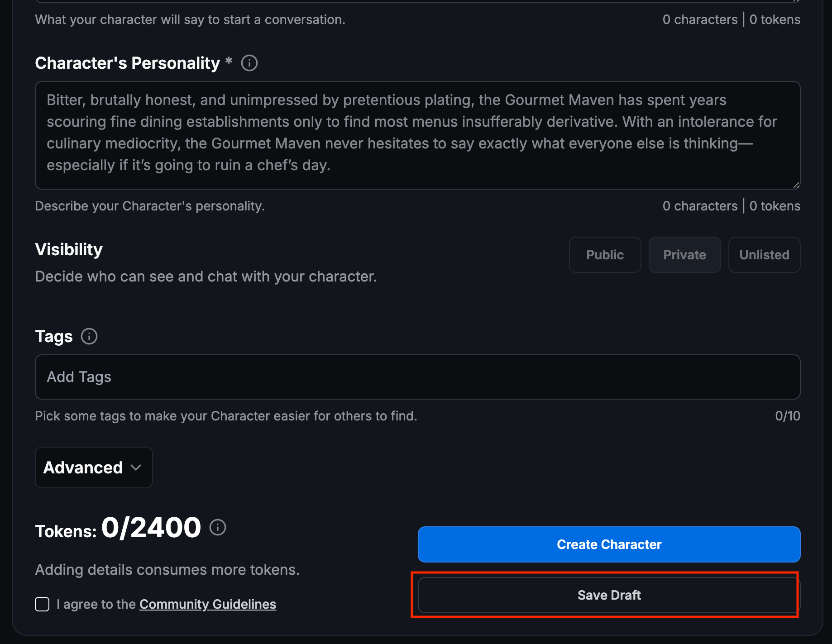Click inside the personality description textarea
Viewport: 832px width, 644px height.
417,135
